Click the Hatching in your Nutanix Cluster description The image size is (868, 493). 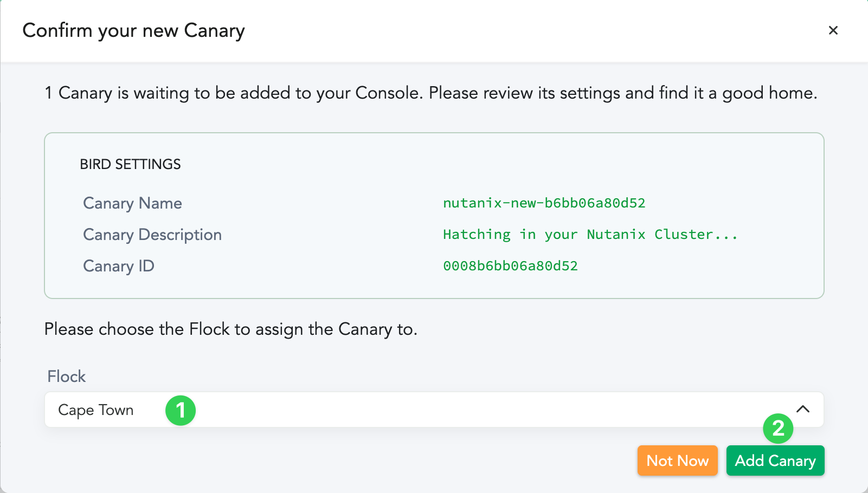(590, 235)
